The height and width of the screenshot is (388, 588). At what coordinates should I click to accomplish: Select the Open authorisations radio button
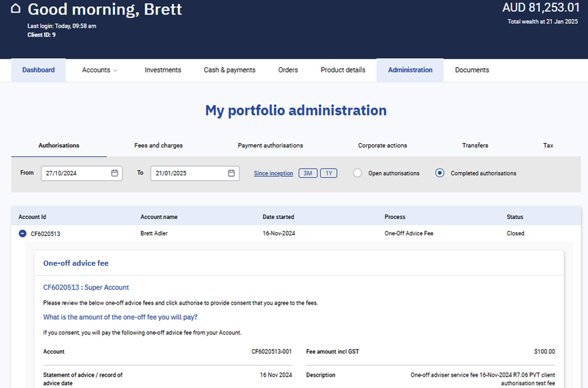[357, 173]
